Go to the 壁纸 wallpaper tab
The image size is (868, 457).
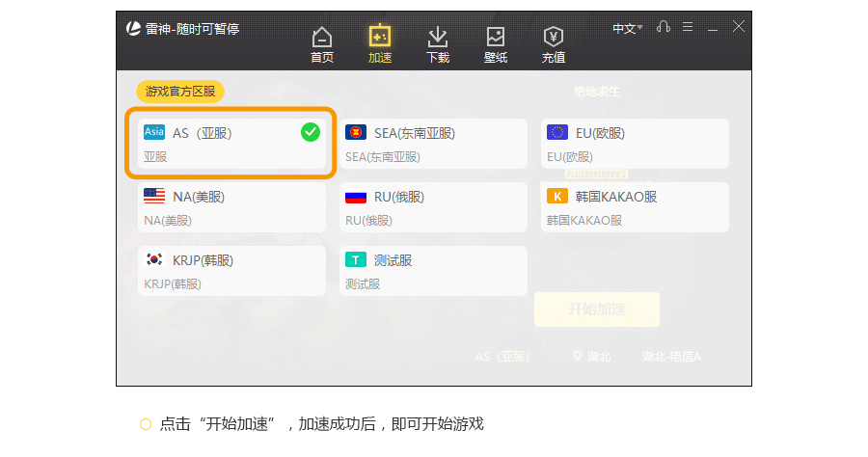(496, 45)
